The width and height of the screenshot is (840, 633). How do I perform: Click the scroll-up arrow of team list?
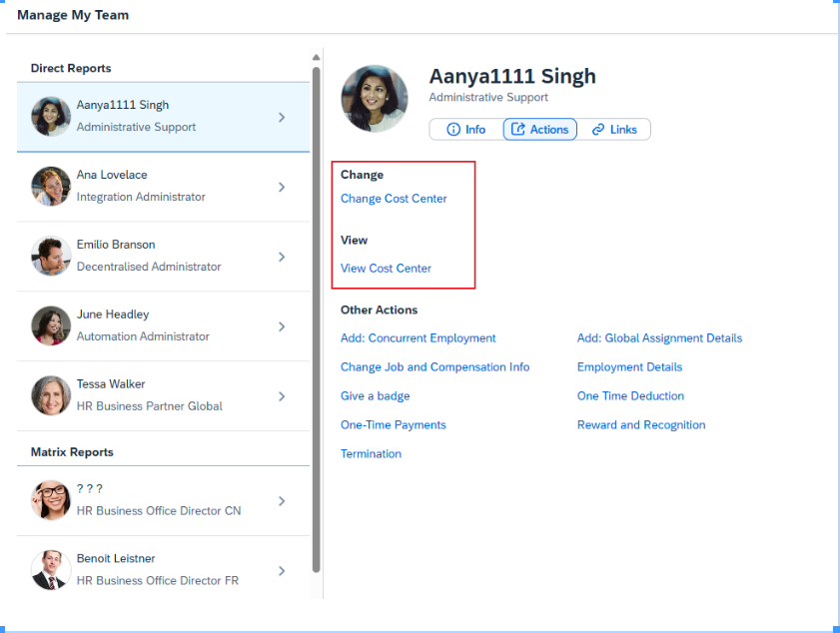(316, 57)
